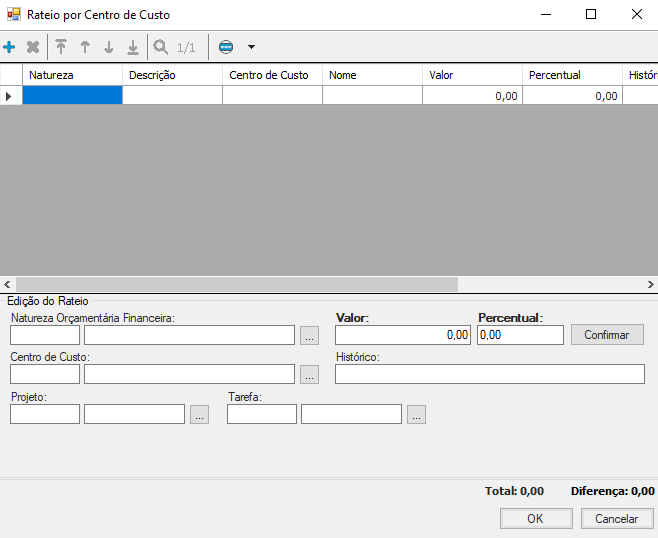
Task: Open the Projeto lookup ellipsis button
Action: click(x=199, y=414)
